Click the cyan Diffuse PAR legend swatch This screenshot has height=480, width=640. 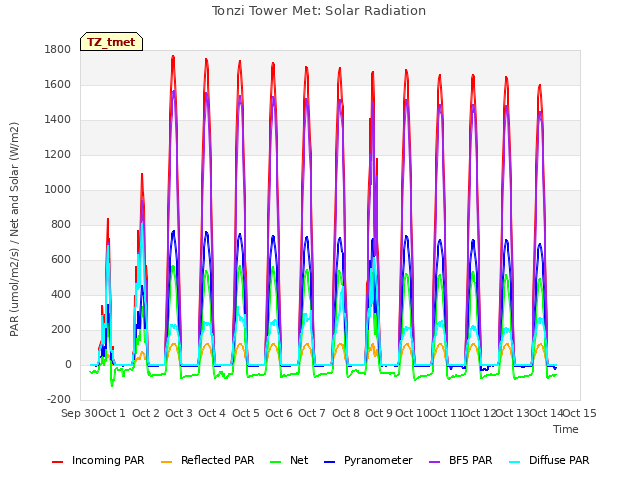point(515,462)
